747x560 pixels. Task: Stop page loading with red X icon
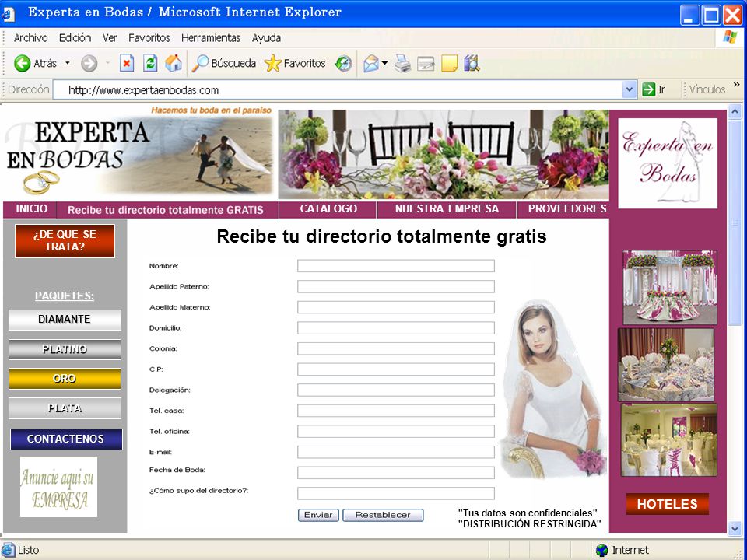click(126, 63)
